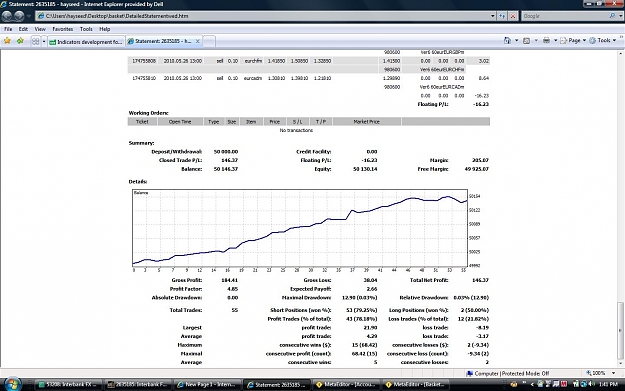Screen dimensions: 625x391
Task: Click the Add to Favorites star icon
Action: click(x=20, y=41)
